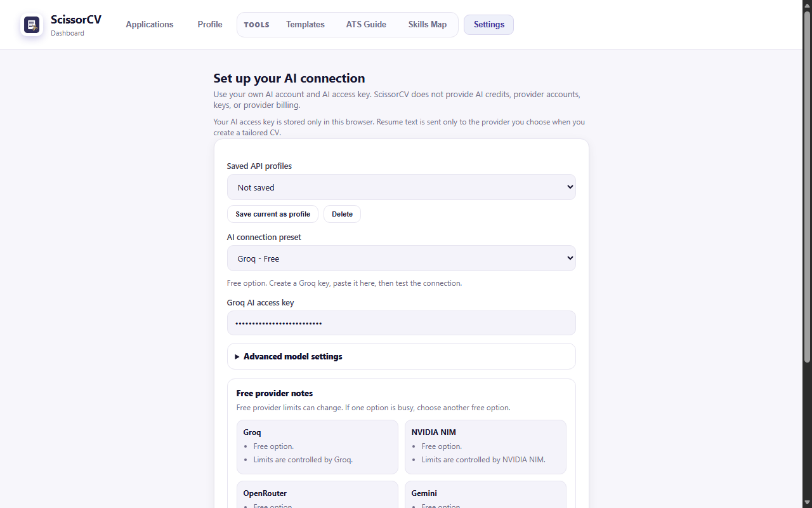Open the ATS Guide tool
The width and height of the screenshot is (812, 508).
click(x=366, y=25)
